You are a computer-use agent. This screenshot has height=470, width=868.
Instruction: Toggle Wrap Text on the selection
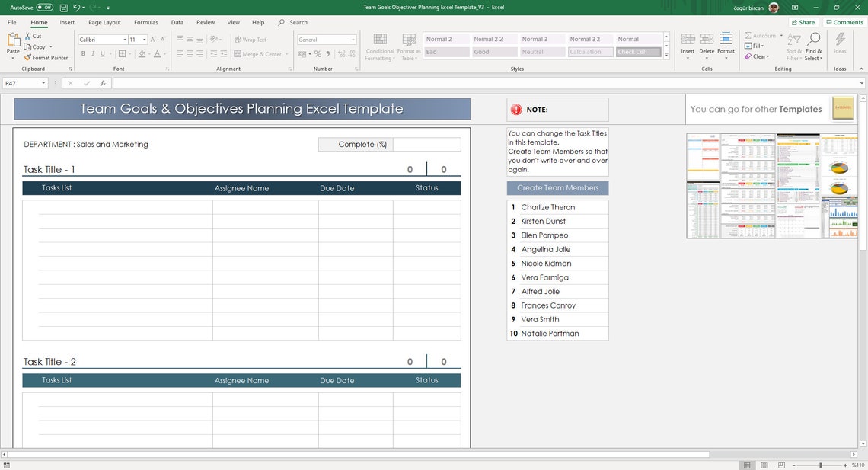251,39
